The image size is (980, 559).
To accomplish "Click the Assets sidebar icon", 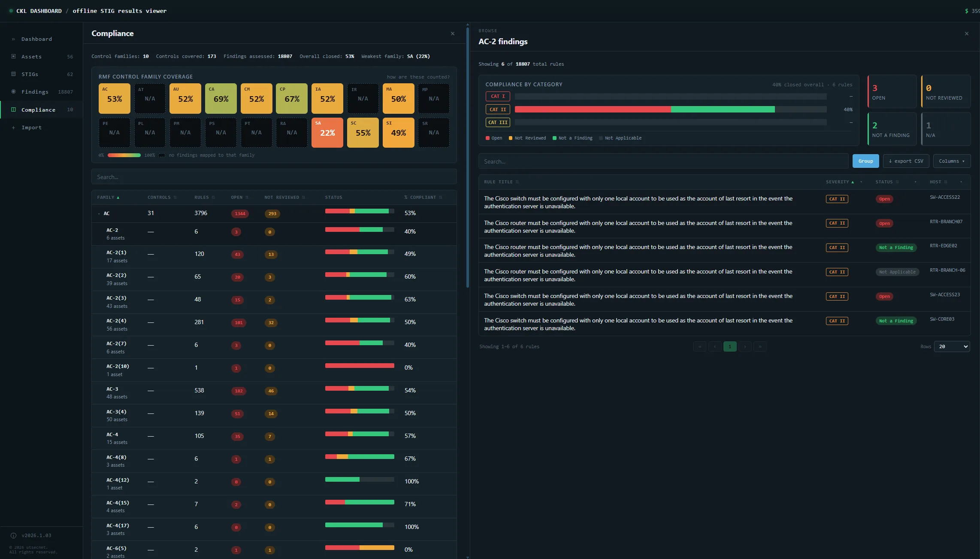I will [x=13, y=56].
